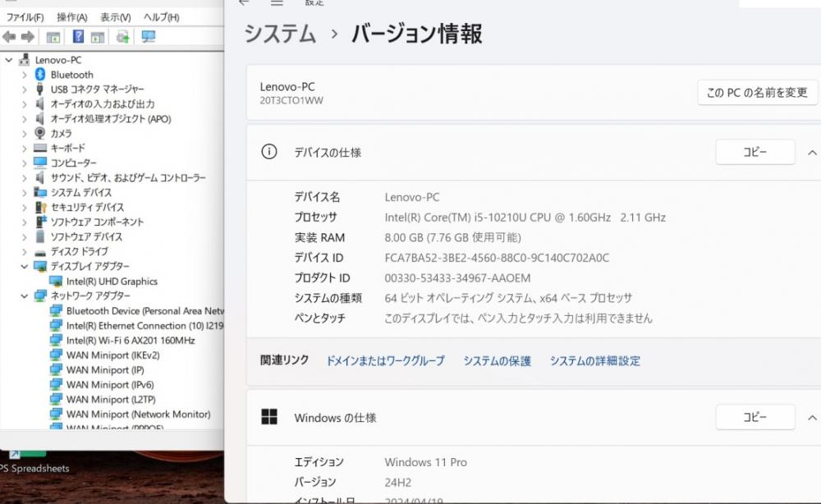
Task: Click the 24H2 version value
Action: click(398, 482)
